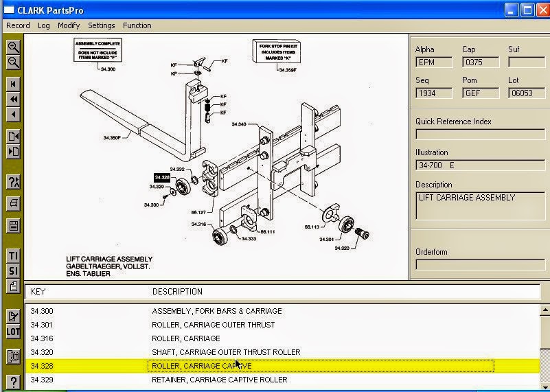Click the double left arrow rewind icon

point(13,100)
